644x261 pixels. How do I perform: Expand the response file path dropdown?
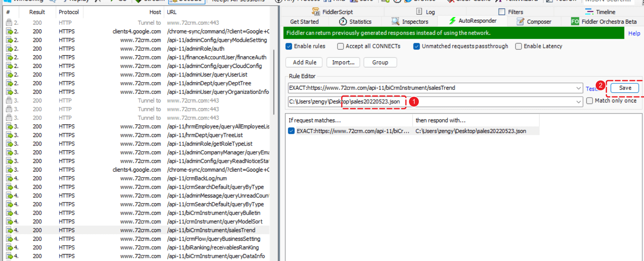pos(579,102)
